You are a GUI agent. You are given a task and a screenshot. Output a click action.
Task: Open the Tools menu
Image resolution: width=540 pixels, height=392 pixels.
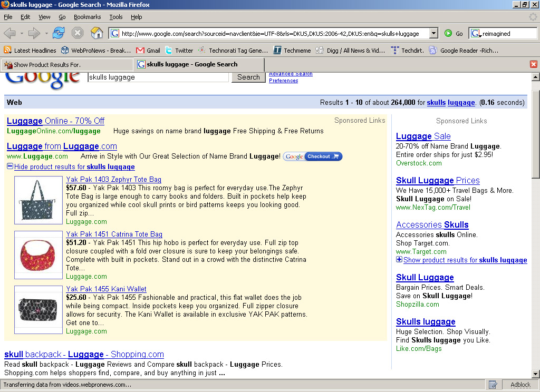(115, 17)
